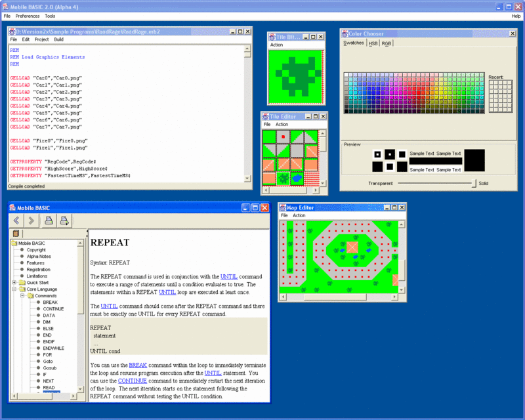Open page setup in the help toolbar
The image size is (525, 420).
click(x=64, y=220)
